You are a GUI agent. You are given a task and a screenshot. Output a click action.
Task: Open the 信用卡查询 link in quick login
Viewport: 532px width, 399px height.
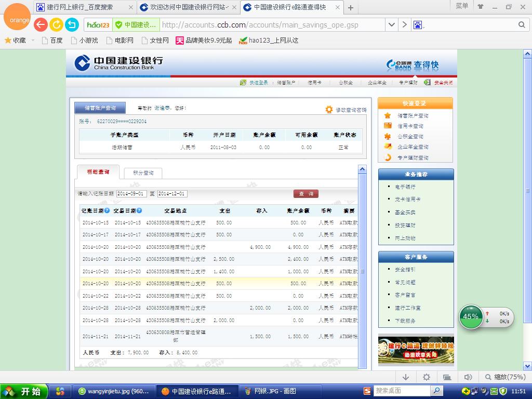click(410, 126)
